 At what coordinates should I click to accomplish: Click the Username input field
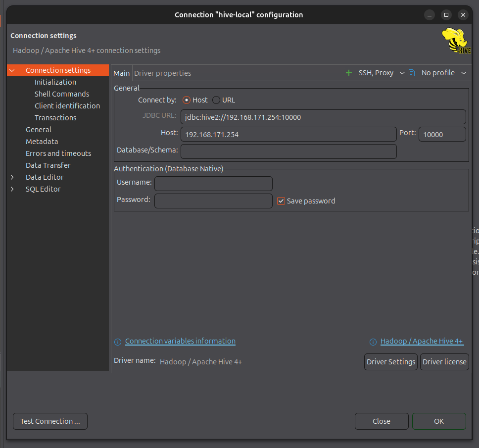[x=213, y=184]
